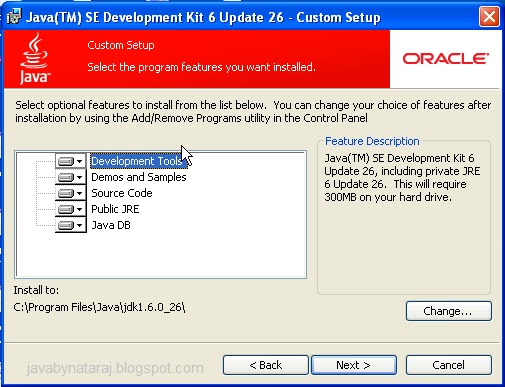This screenshot has width=505, height=387.
Task: Close the Custom Setup window
Action: click(x=489, y=16)
